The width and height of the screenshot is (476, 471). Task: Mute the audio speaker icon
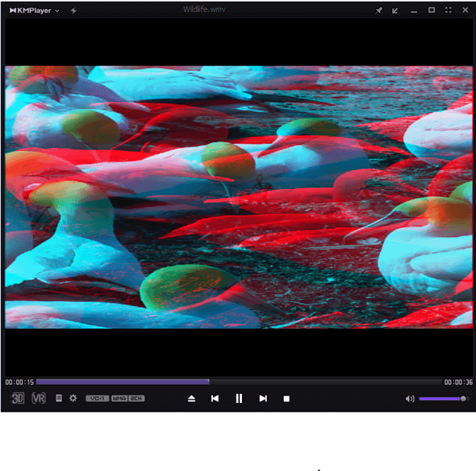[x=410, y=399]
